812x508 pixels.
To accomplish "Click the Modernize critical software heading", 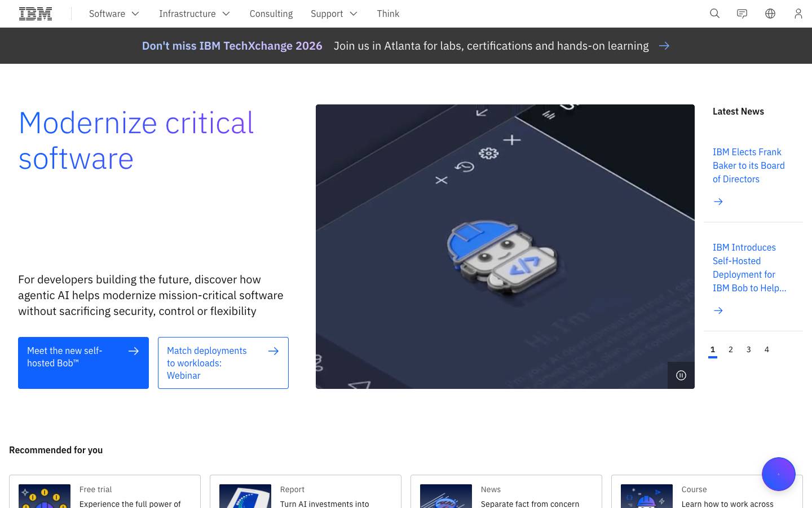I will (x=136, y=141).
